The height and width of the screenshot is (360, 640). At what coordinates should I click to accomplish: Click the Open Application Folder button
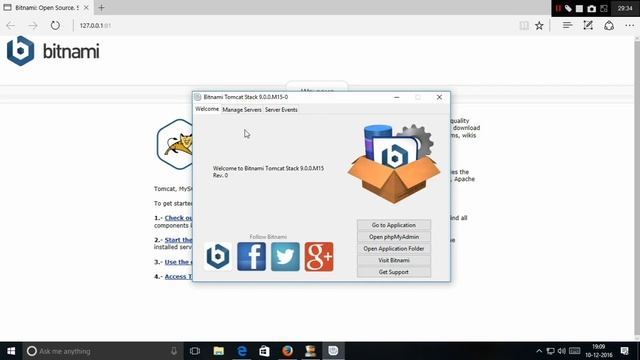[394, 248]
